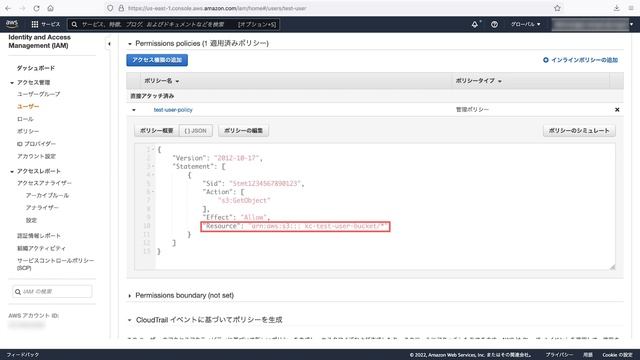Screen dimensions: 640x360
Task: Open the services grid menu icon
Action: click(x=35, y=24)
